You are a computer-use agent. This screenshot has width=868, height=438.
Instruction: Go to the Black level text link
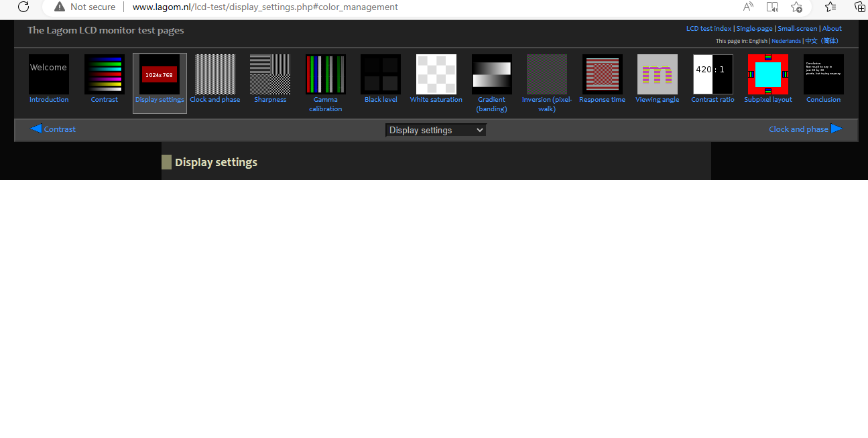tap(381, 100)
